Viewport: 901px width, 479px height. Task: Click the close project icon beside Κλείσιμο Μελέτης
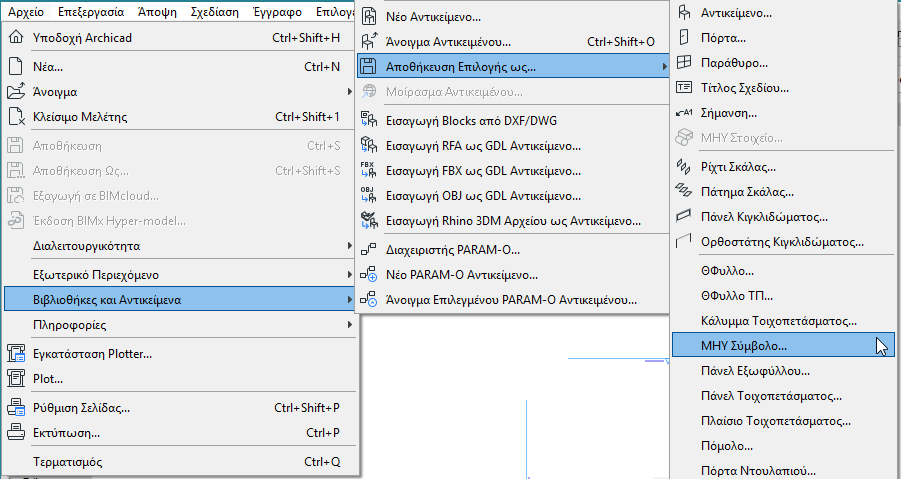[16, 117]
